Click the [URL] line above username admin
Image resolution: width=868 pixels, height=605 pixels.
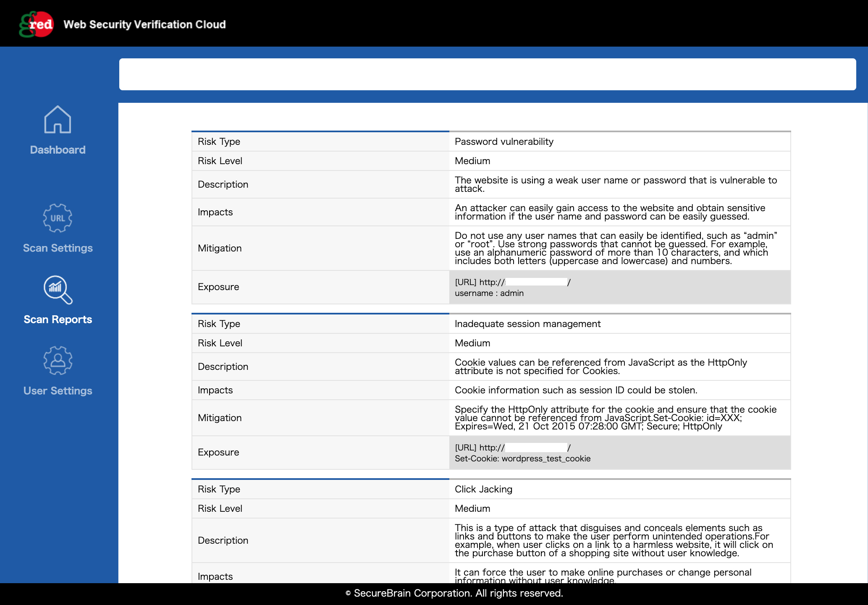click(x=513, y=282)
